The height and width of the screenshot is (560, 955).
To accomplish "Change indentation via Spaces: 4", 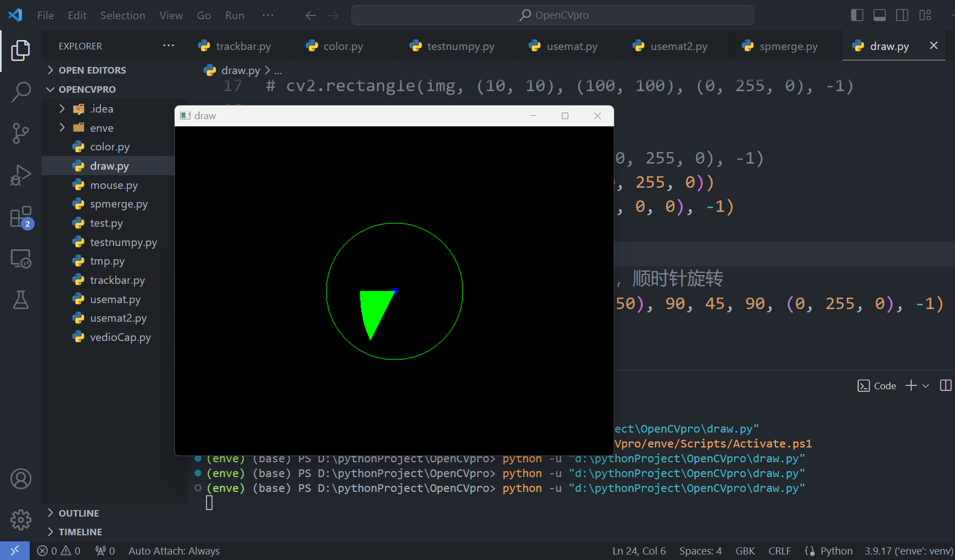I will pyautogui.click(x=700, y=551).
